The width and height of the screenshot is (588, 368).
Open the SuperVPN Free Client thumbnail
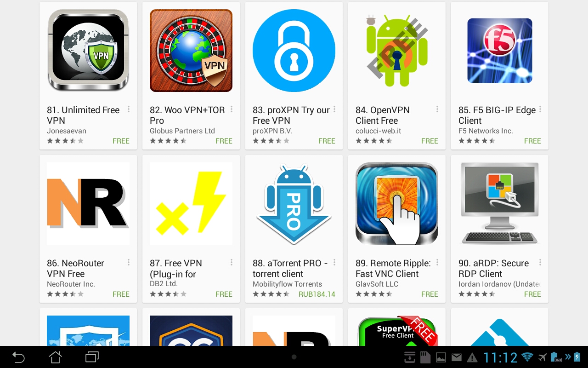tap(397, 331)
